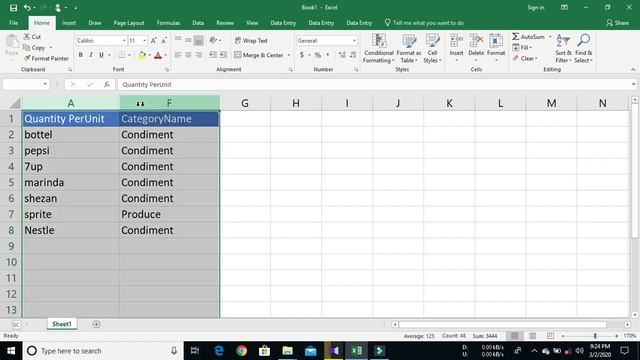Click Increase Indent icon
This screenshot has height=360, width=640.
(223, 55)
